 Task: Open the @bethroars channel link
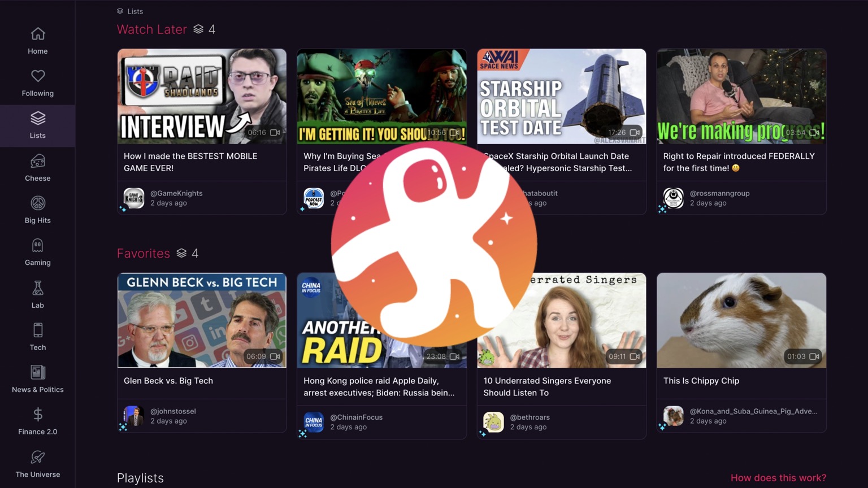[530, 417]
